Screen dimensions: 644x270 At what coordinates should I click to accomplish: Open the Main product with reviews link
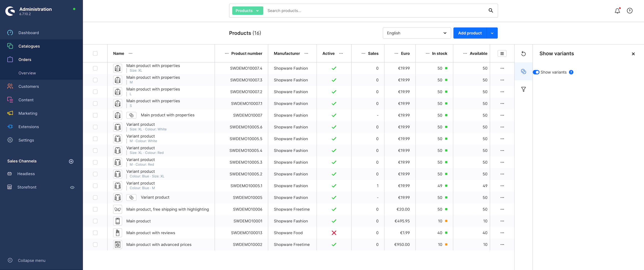click(x=151, y=233)
